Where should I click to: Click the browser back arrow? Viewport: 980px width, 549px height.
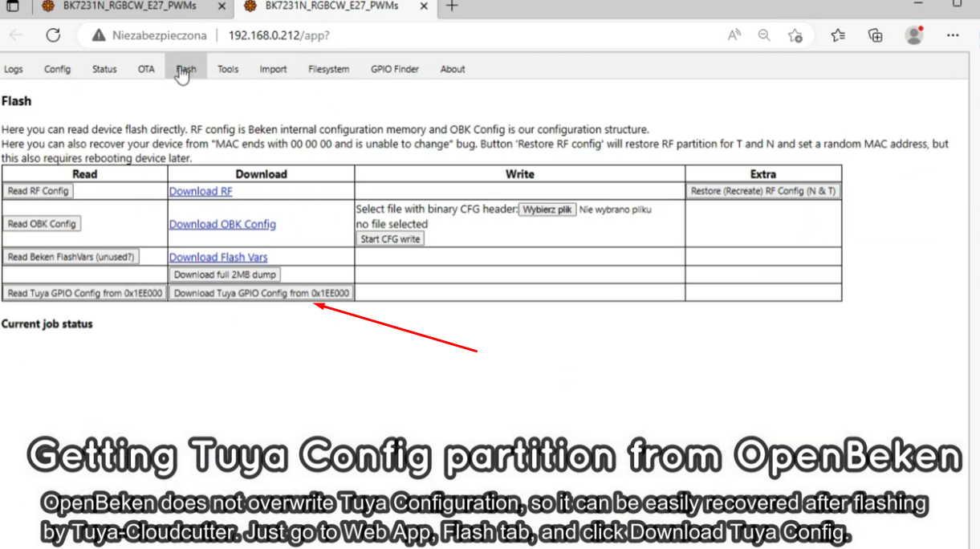coord(16,35)
